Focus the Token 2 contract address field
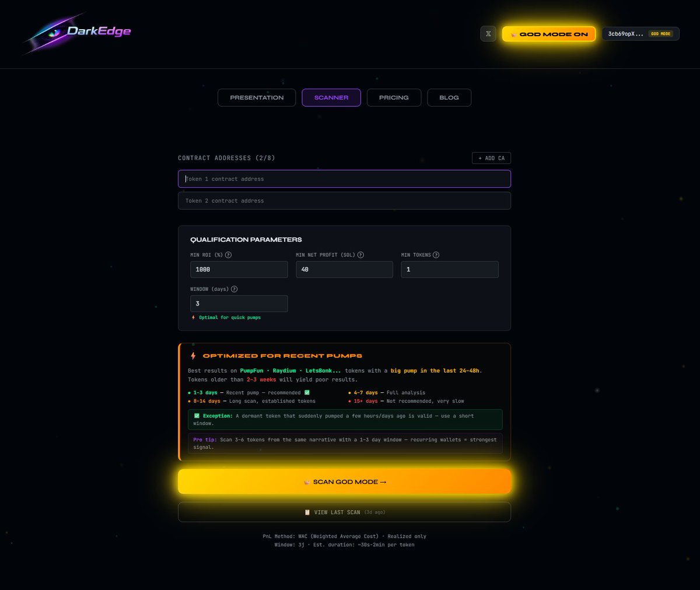The width and height of the screenshot is (700, 590). pyautogui.click(x=344, y=201)
